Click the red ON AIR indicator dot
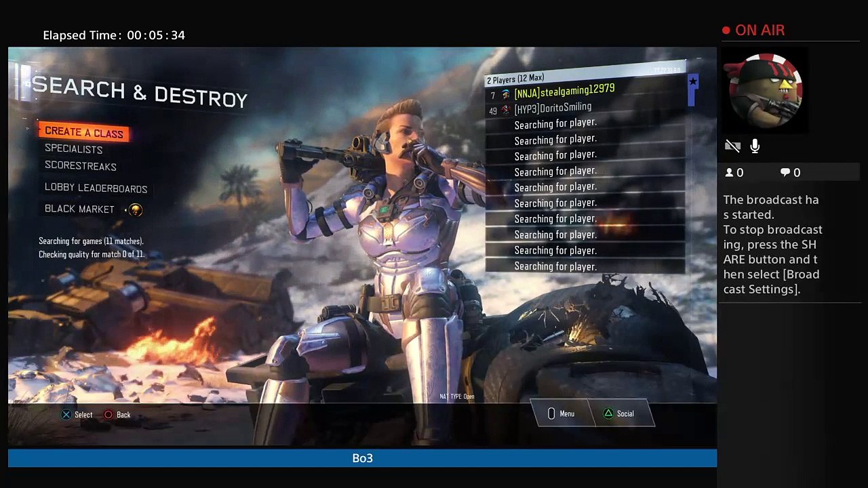Image resolution: width=868 pixels, height=488 pixels. [x=726, y=30]
